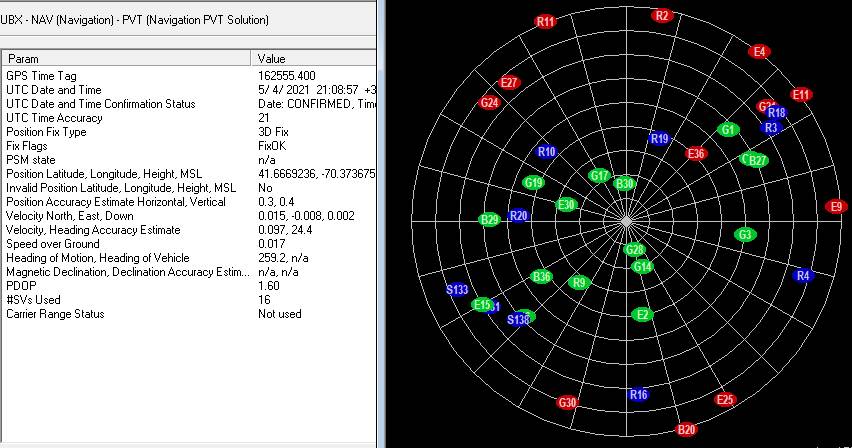Select the green B36 satellite marker
Viewport: 852px width, 448px height.
point(542,277)
